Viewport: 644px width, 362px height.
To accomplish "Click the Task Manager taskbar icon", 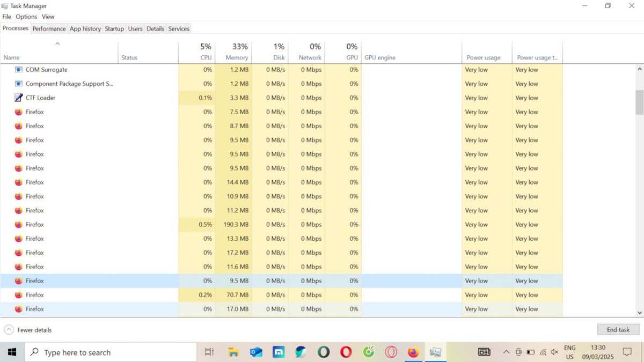I will click(435, 352).
